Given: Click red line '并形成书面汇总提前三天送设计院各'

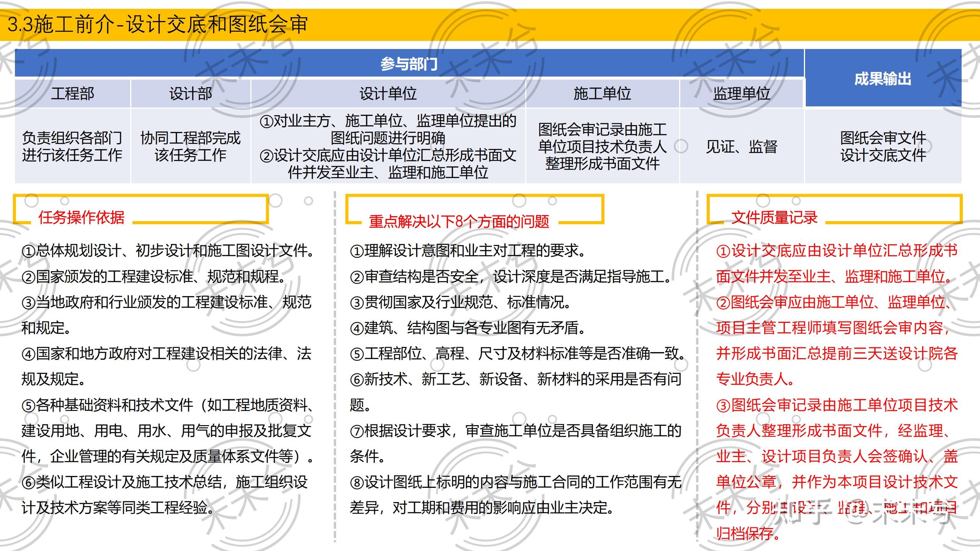Looking at the screenshot, I should tap(837, 354).
